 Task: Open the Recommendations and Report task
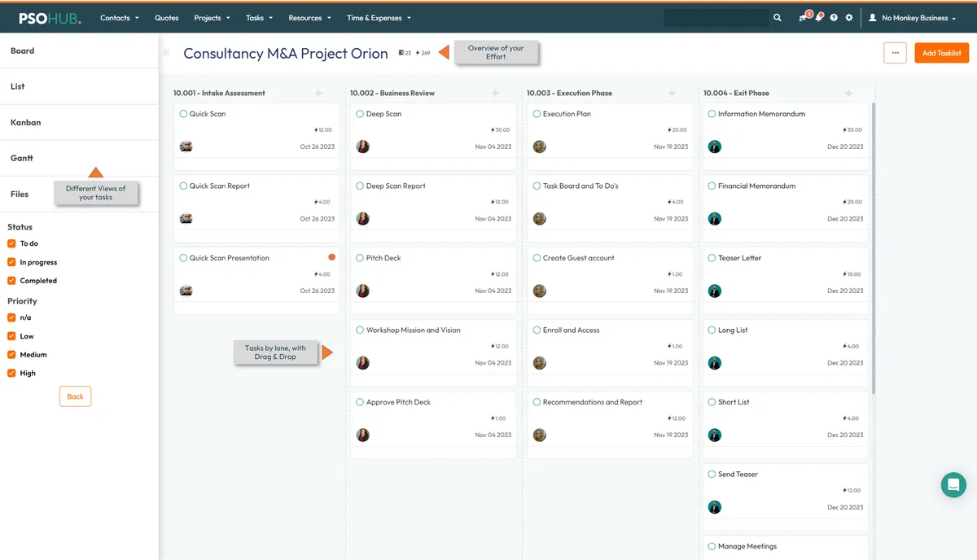593,402
